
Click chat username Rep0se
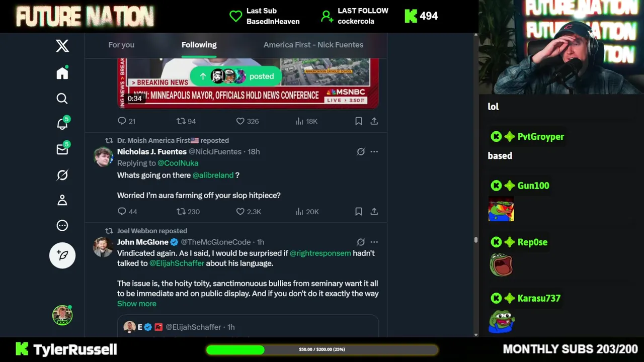[x=532, y=242]
